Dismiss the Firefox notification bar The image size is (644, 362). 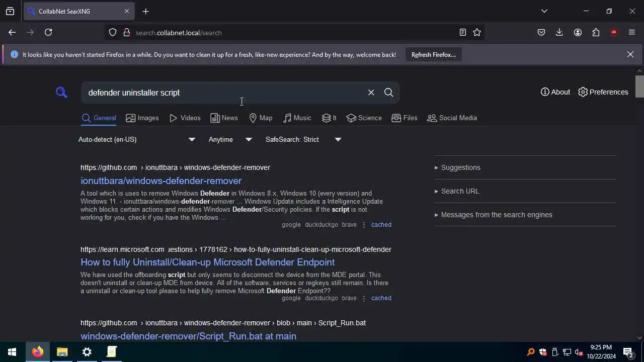(630, 54)
